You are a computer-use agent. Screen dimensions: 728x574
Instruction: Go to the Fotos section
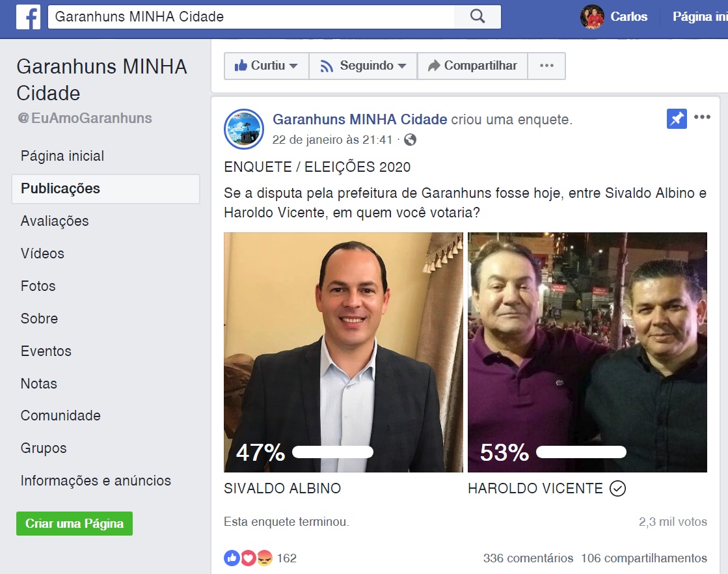(x=38, y=286)
